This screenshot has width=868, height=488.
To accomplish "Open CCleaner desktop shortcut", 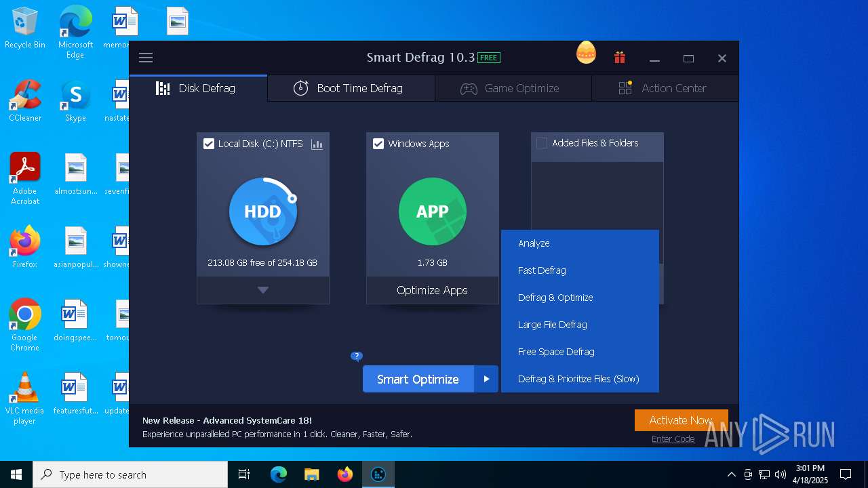I will [25, 102].
